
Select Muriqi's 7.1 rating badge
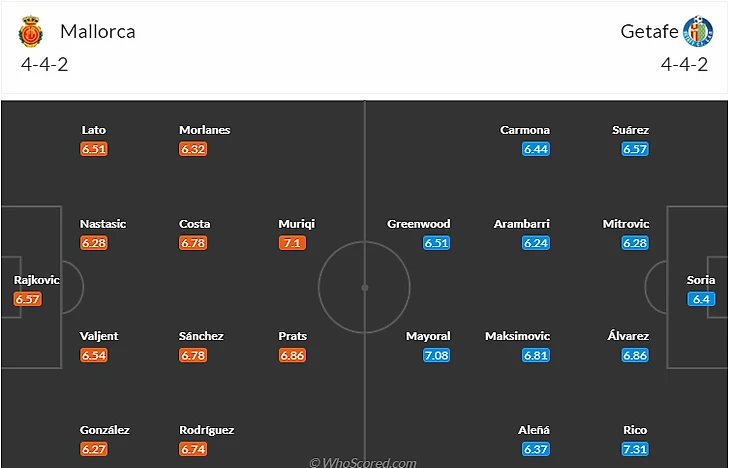point(293,243)
